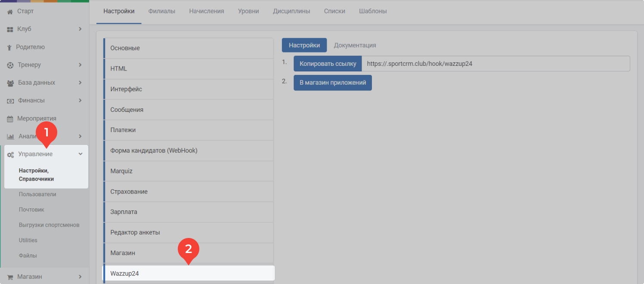The width and height of the screenshot is (644, 284).
Task: Open the Почтовик submenu item
Action: pos(31,210)
